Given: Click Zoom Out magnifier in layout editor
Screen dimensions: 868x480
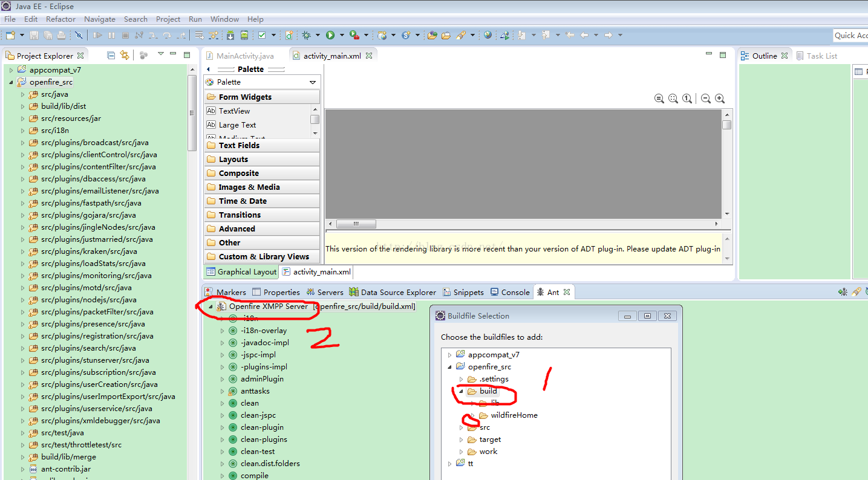Looking at the screenshot, I should pyautogui.click(x=705, y=99).
